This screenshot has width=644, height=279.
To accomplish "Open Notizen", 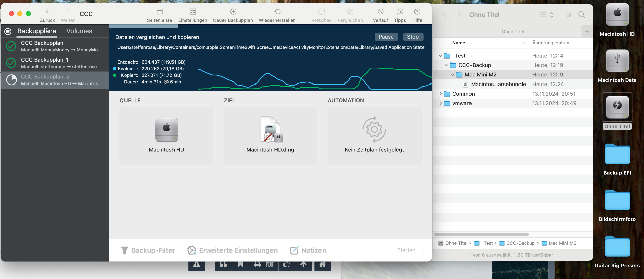I will 308,250.
